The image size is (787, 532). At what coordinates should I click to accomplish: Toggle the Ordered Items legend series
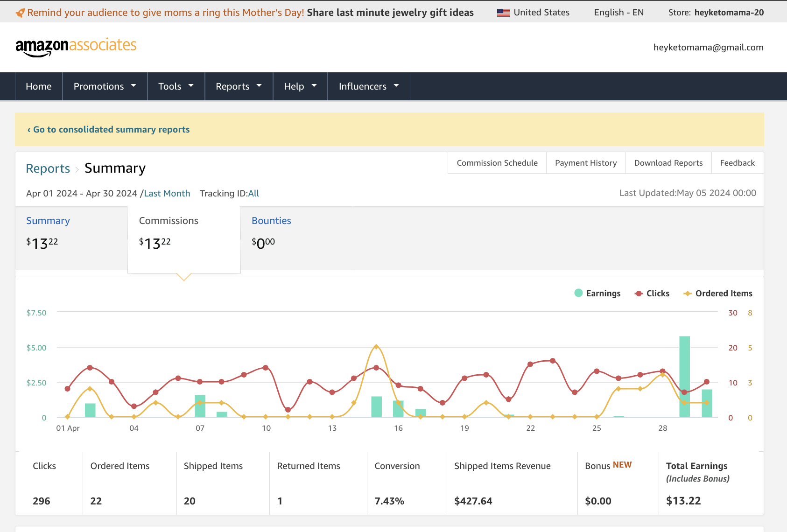tap(718, 293)
